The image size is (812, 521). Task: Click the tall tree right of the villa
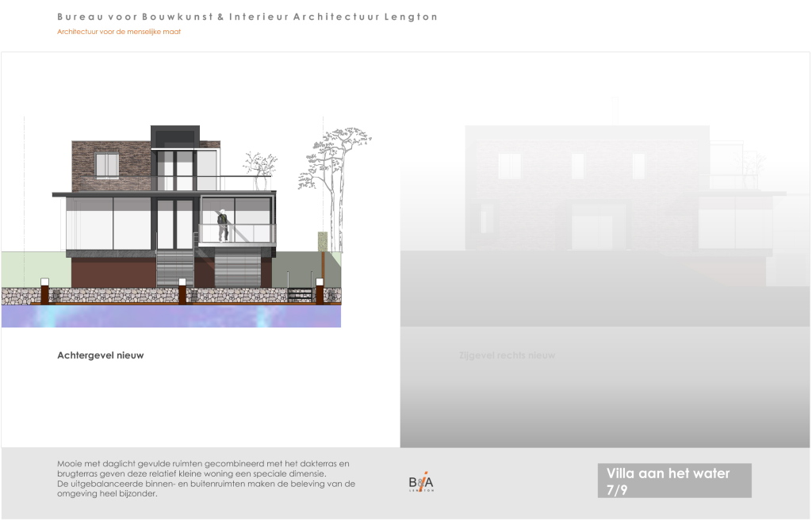click(x=336, y=170)
